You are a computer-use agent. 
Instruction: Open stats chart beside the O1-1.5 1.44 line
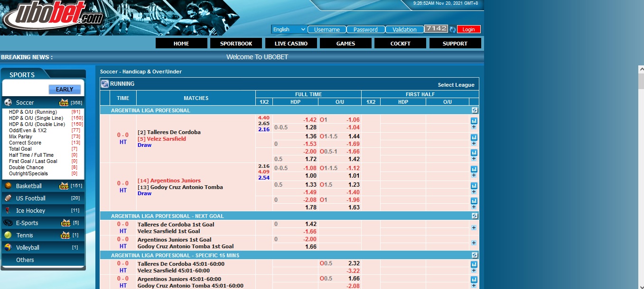point(474,137)
